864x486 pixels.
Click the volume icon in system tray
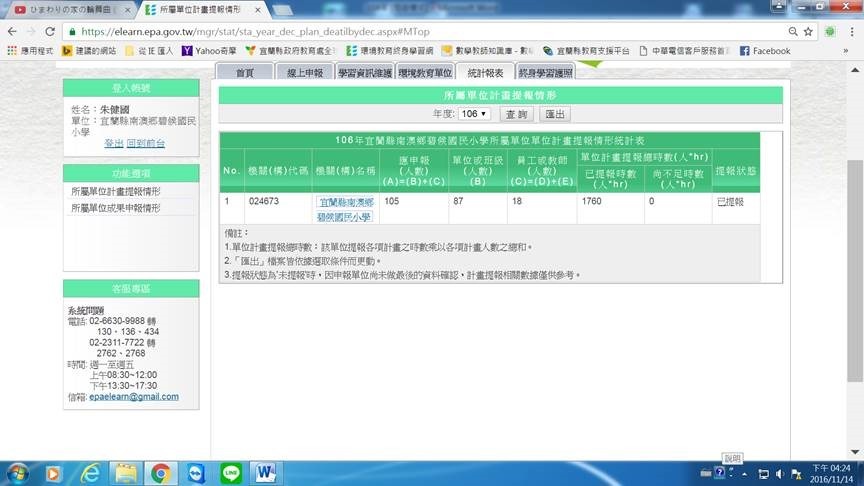coord(782,472)
